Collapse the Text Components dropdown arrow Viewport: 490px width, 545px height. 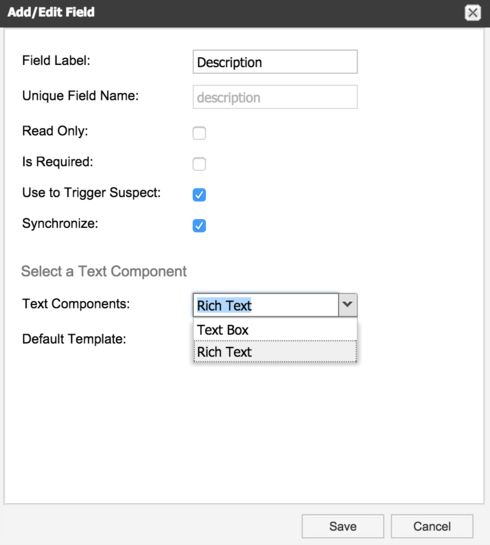pos(348,305)
